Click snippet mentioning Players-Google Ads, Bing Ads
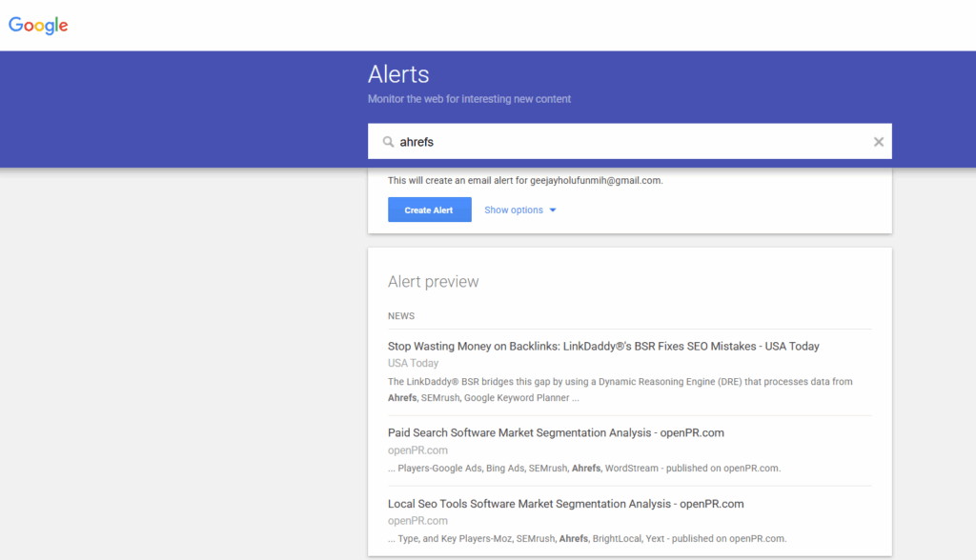Image resolution: width=976 pixels, height=560 pixels. pos(584,468)
